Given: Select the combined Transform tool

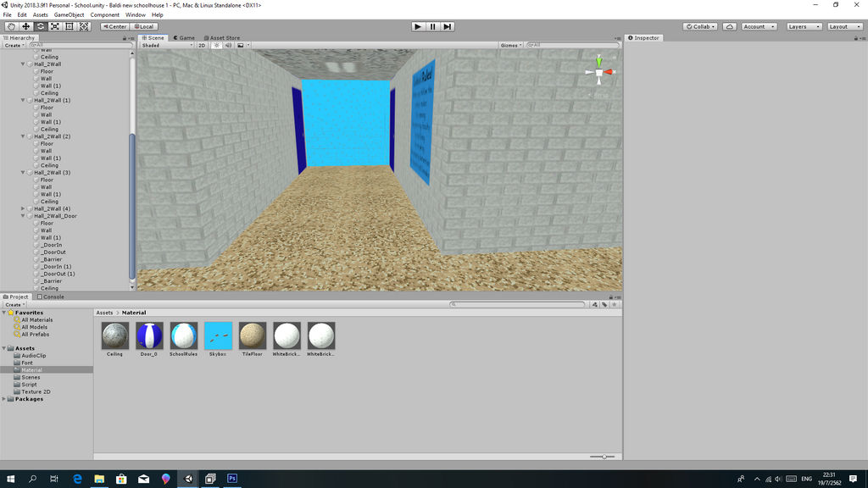Looking at the screenshot, I should (84, 26).
